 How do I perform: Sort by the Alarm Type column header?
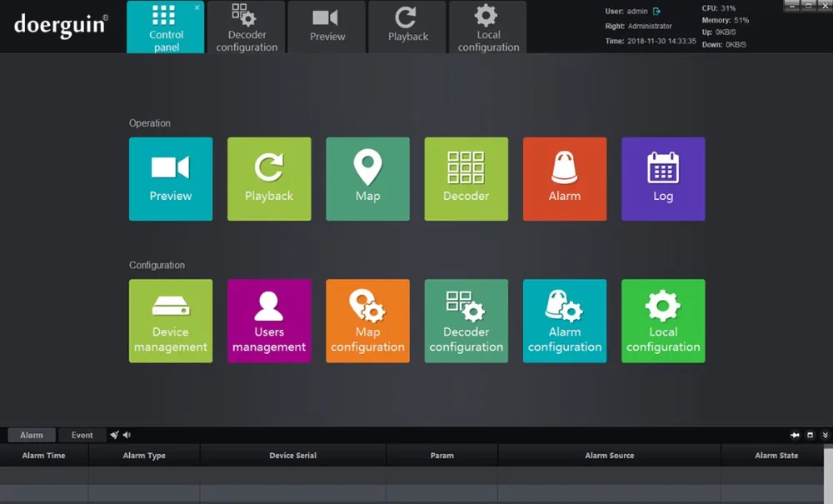(x=144, y=455)
